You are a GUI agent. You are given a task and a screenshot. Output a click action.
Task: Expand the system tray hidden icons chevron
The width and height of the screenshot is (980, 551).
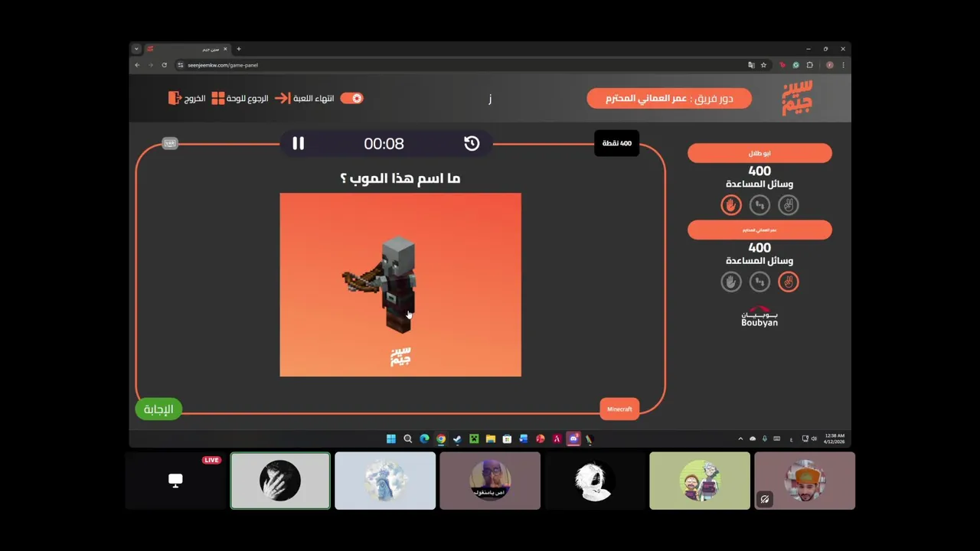(740, 439)
